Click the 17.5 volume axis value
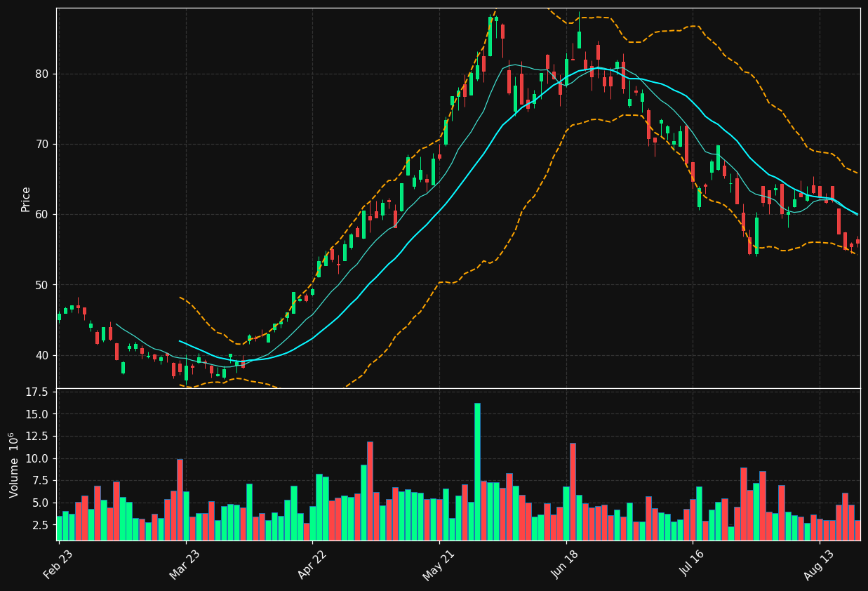Image resolution: width=868 pixels, height=591 pixels. tap(37, 392)
